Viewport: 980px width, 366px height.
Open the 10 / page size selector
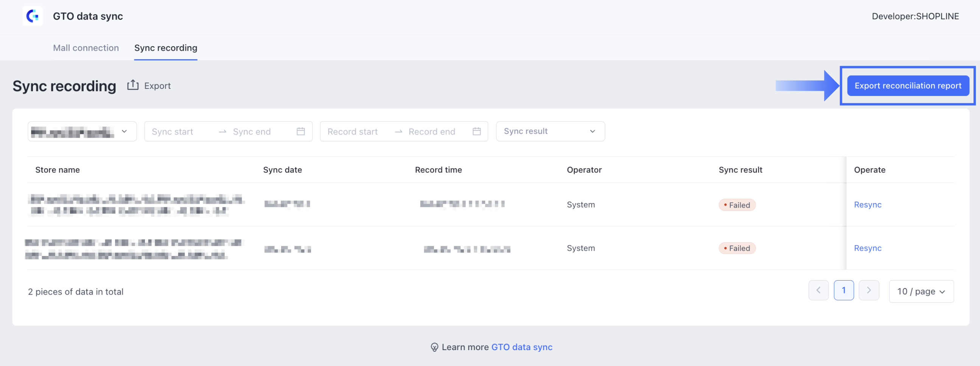coord(921,291)
